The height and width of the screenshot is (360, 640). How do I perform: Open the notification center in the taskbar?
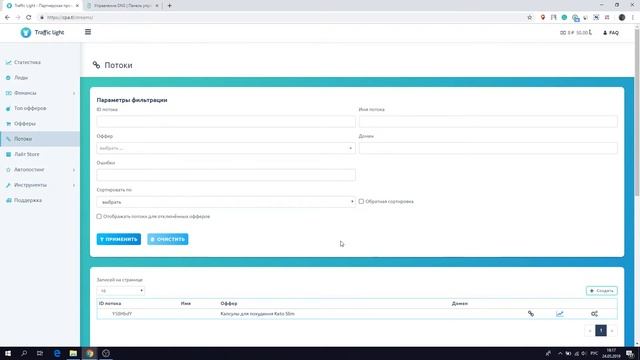(x=630, y=353)
